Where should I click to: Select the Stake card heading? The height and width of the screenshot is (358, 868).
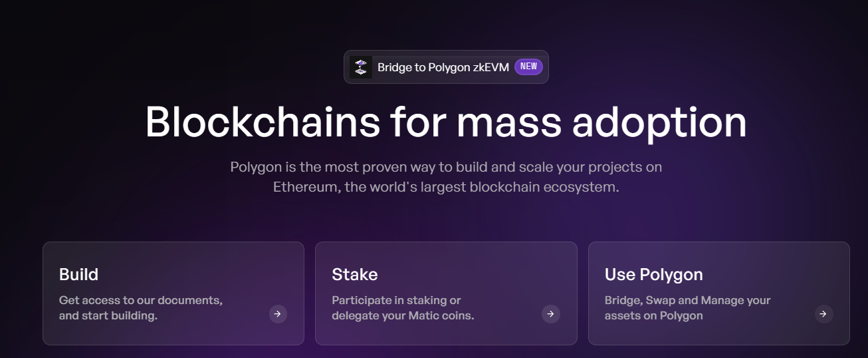click(x=354, y=274)
